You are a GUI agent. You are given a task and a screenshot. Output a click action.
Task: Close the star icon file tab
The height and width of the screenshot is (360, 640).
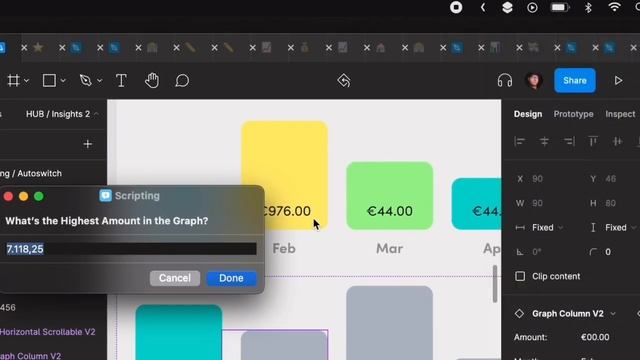(24, 48)
